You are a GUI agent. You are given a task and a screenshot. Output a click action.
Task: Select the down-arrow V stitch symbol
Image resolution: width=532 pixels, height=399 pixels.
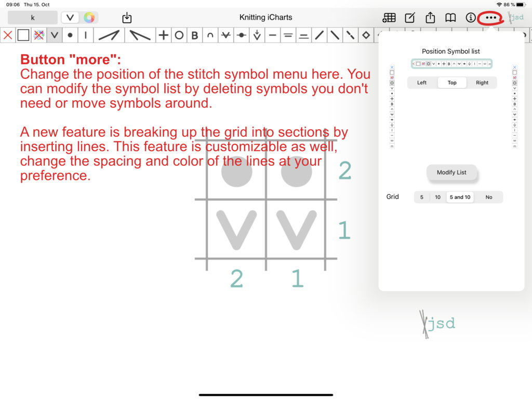pyautogui.click(x=257, y=35)
